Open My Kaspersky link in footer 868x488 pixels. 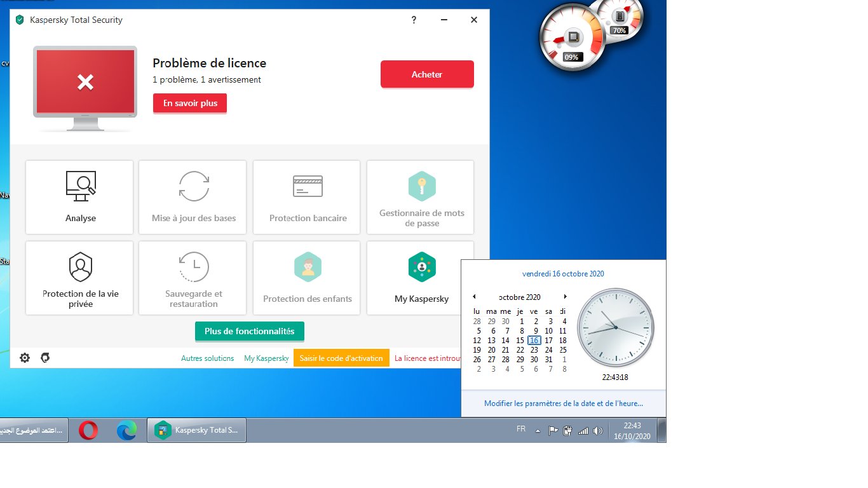266,358
